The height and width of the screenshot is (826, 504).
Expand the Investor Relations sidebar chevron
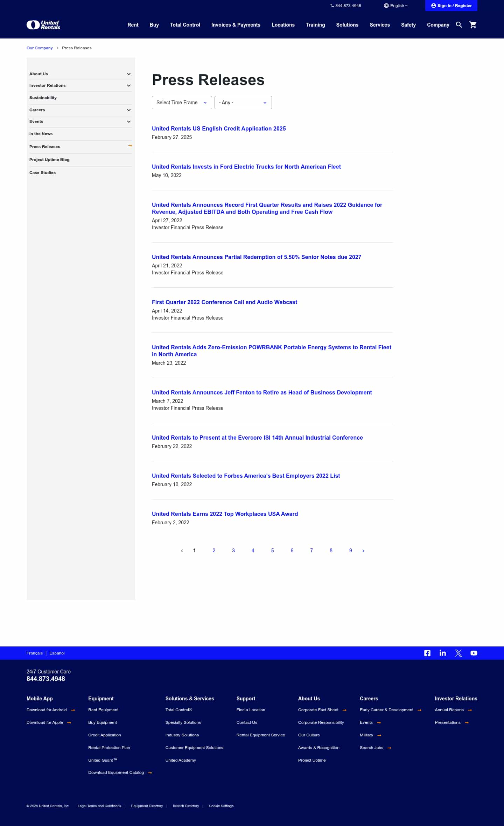click(x=129, y=85)
